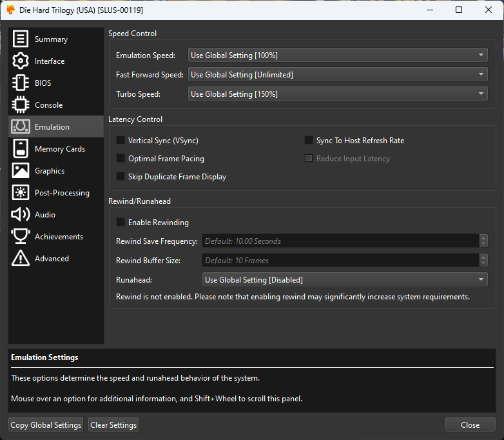This screenshot has height=440, width=504.
Task: Click the Console processor icon
Action: pyautogui.click(x=21, y=105)
